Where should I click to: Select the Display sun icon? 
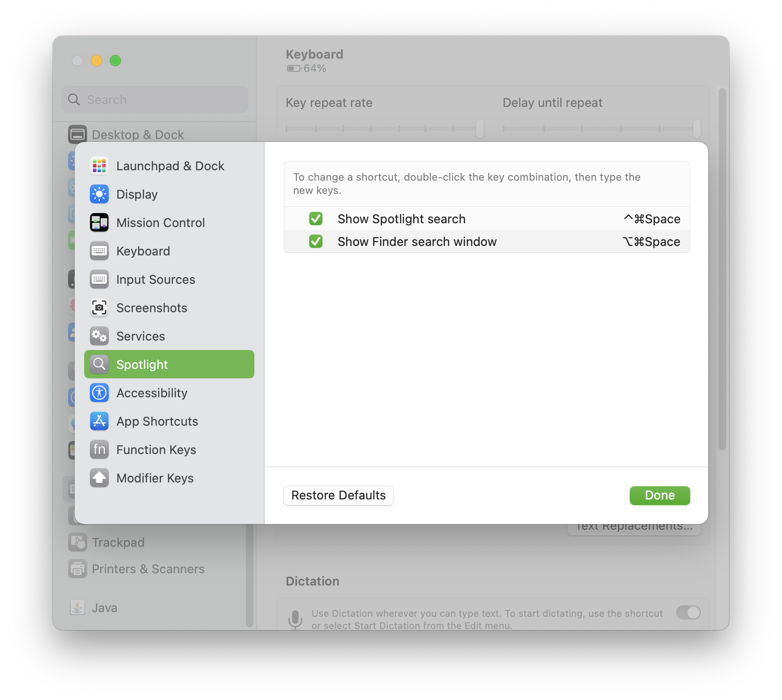pyautogui.click(x=99, y=194)
